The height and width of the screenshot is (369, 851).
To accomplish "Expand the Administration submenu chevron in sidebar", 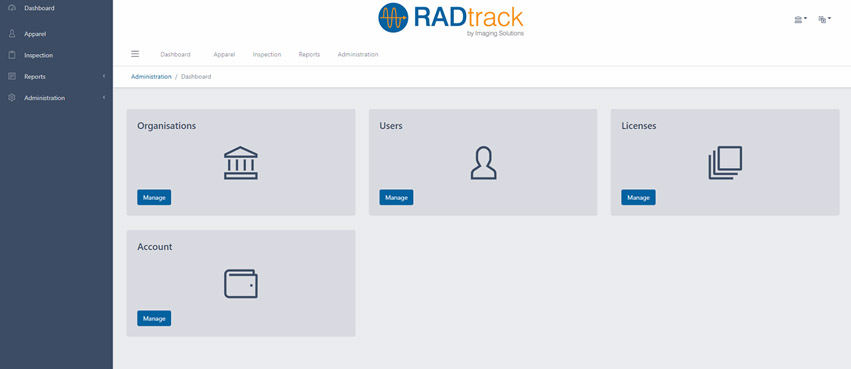I will [104, 98].
